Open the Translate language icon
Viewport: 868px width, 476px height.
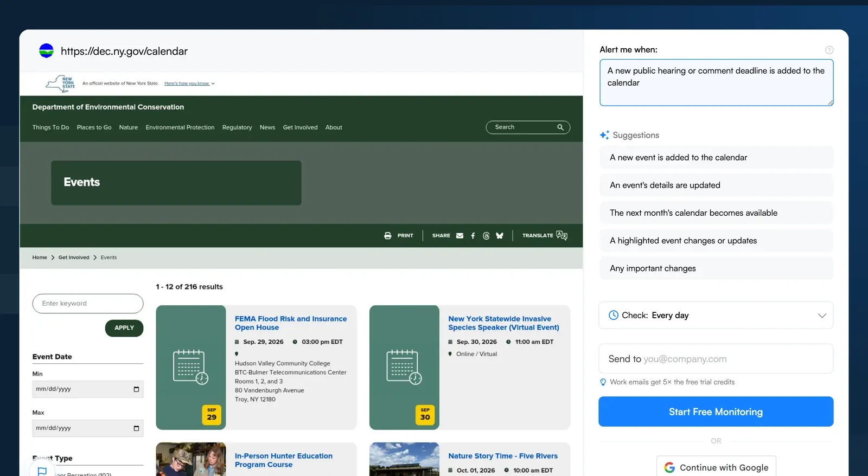coord(561,235)
